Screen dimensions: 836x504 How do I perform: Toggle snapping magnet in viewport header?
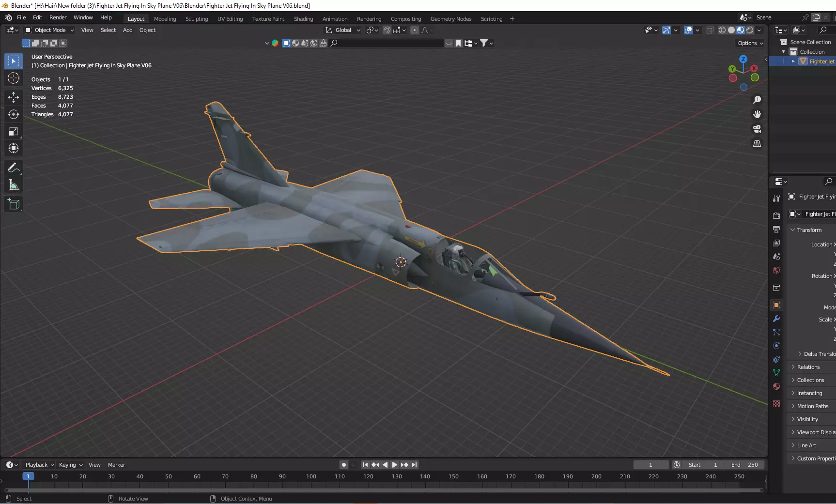click(x=387, y=30)
